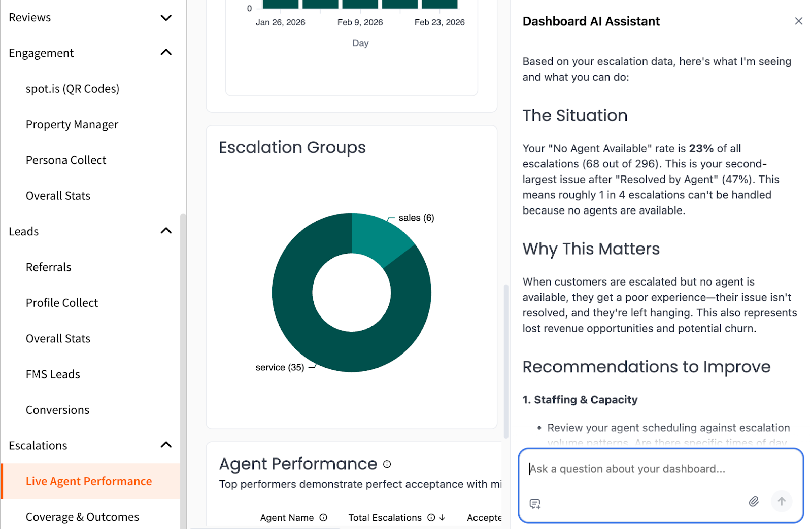Go to Property Manager

tap(72, 125)
